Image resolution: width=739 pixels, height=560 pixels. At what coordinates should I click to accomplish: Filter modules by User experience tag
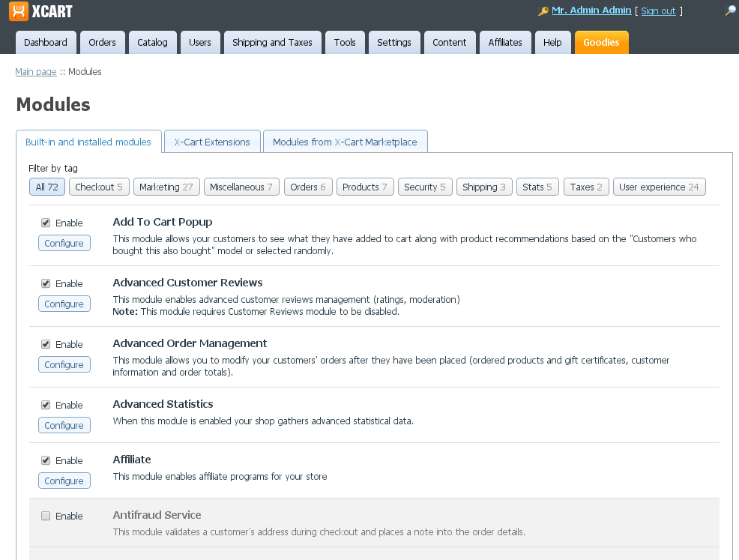(x=660, y=187)
